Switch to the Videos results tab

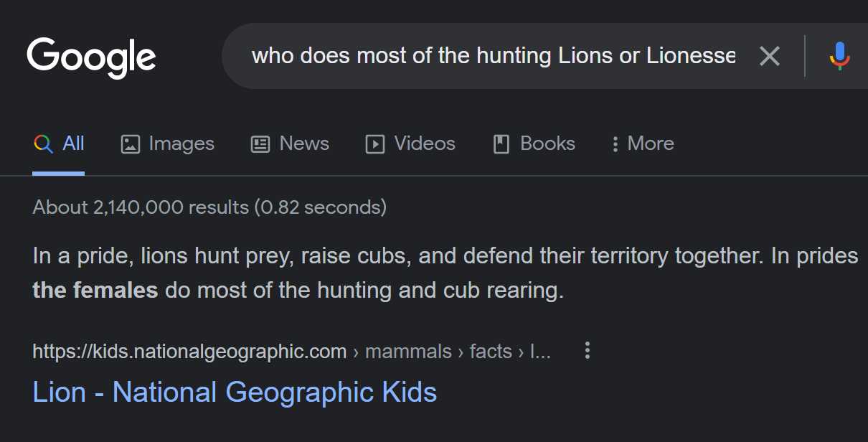[424, 144]
